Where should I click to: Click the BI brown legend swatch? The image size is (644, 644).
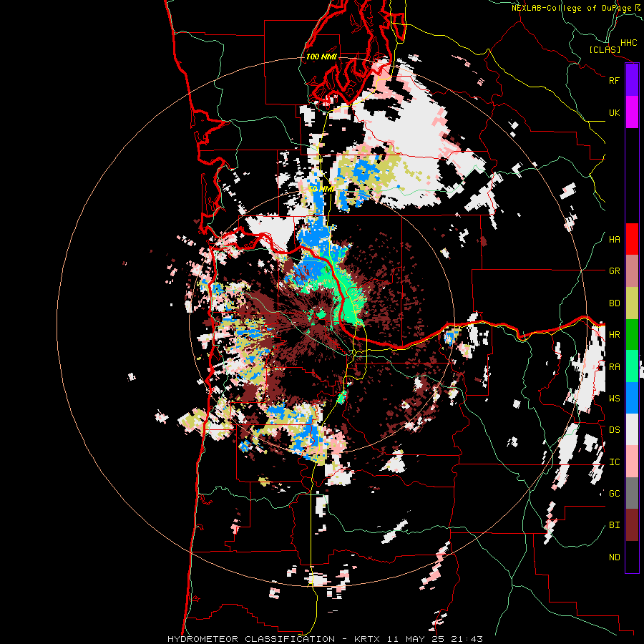(632, 525)
